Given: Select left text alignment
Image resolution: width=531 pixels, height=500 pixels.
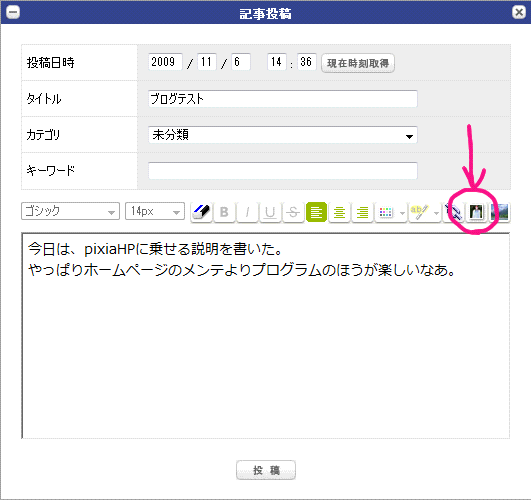Looking at the screenshot, I should (316, 212).
